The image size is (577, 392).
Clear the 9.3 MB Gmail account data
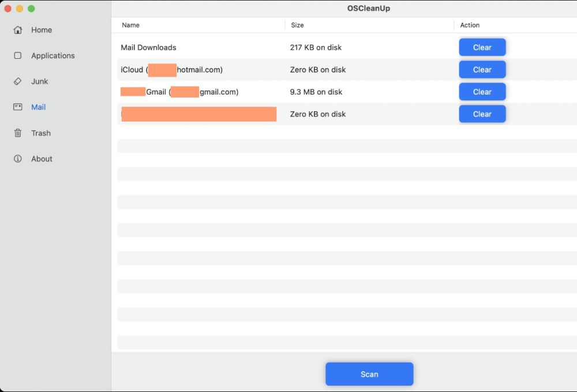[482, 92]
